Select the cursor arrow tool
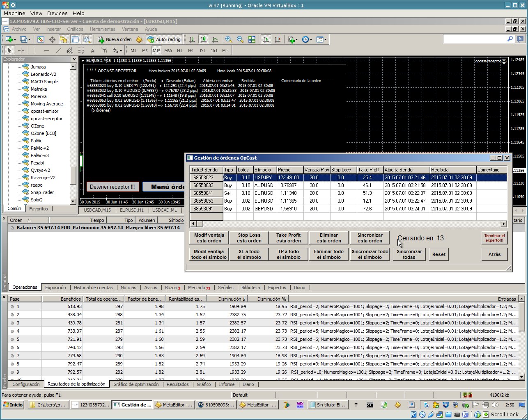 pyautogui.click(x=9, y=50)
